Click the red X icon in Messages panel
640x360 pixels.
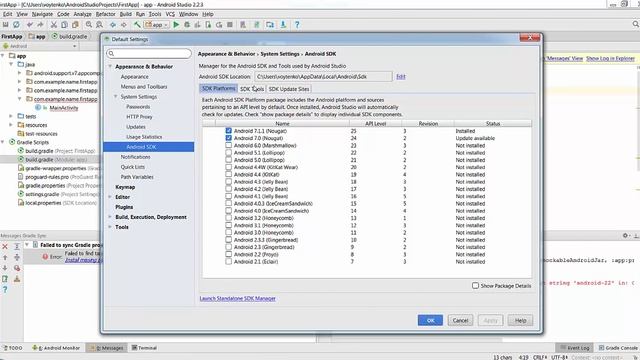pyautogui.click(x=5, y=247)
